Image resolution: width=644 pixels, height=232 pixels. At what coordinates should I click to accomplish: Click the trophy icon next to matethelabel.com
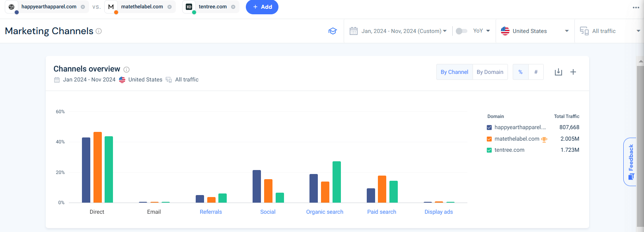tap(544, 139)
